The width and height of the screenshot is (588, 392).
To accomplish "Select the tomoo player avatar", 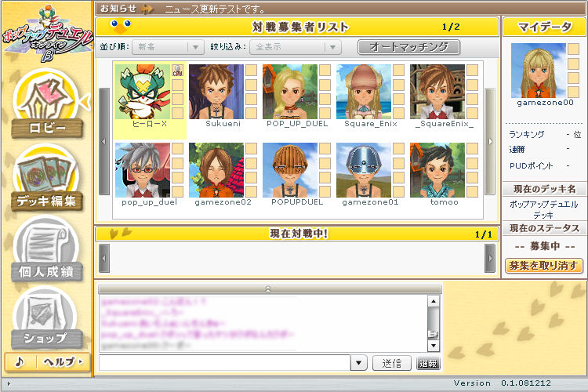I will click(437, 170).
